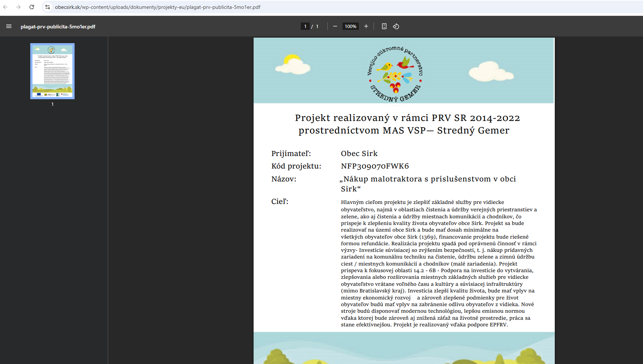Click the line starting 'Hlavným cieľom projektu'

coord(422,202)
